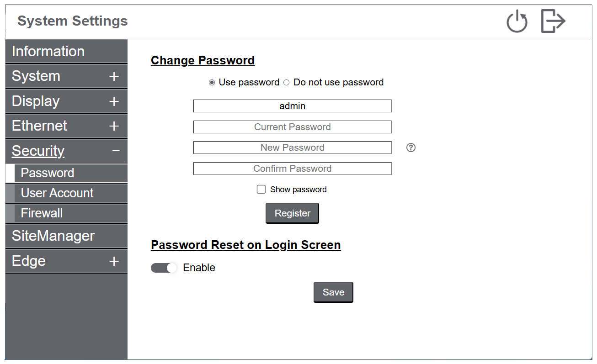This screenshot has height=364, width=597.
Task: Click the Current Password field
Action: (292, 127)
